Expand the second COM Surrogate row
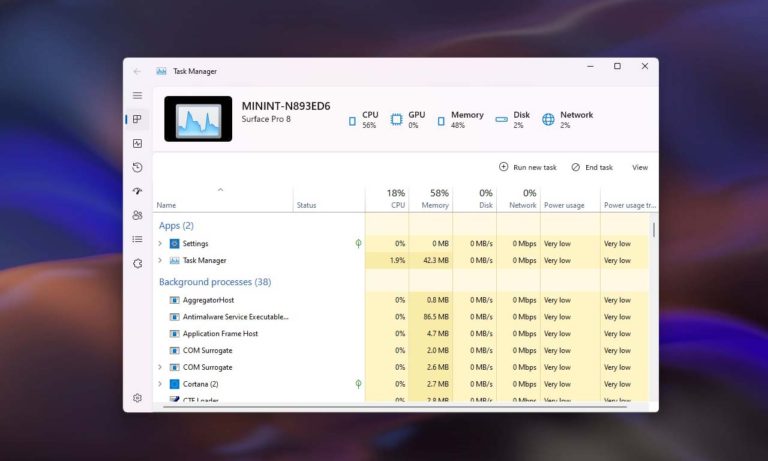768x461 pixels. pyautogui.click(x=160, y=367)
